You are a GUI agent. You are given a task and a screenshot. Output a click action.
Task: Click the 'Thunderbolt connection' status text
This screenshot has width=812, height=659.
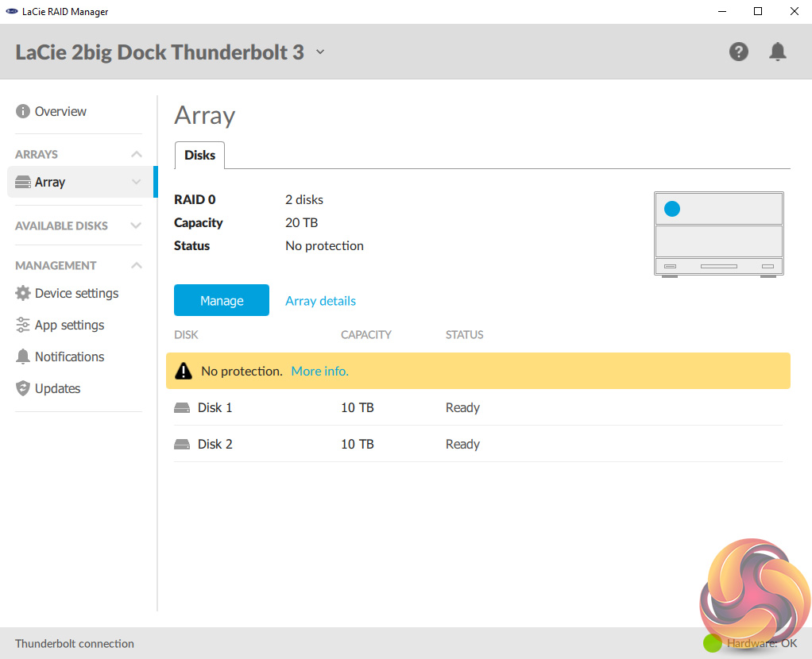tap(75, 643)
